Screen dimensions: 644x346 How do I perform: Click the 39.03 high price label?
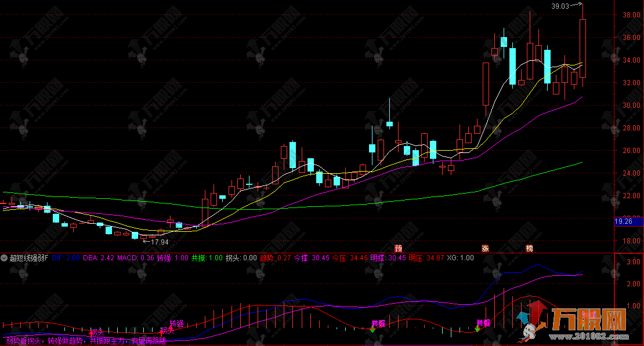pyautogui.click(x=560, y=6)
